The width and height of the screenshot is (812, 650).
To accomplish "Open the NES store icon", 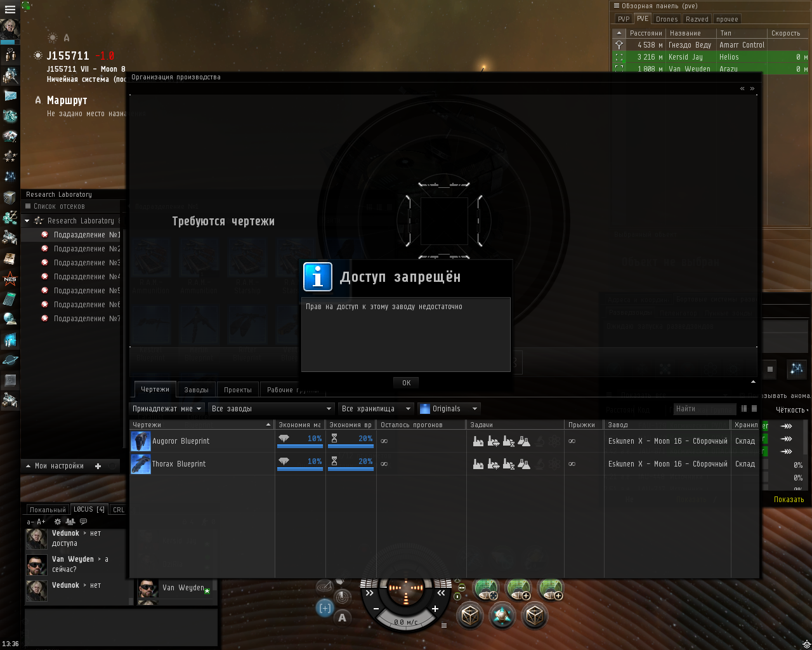I will point(10,279).
